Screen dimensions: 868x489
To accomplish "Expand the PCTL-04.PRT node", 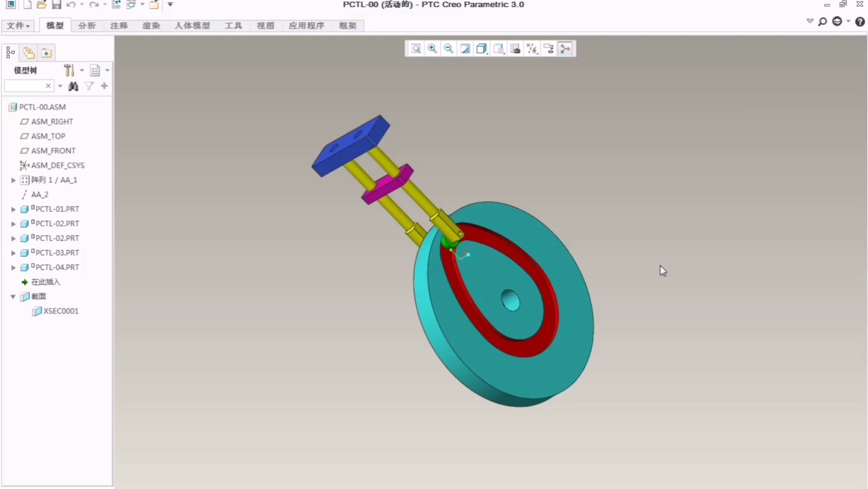I will pyautogui.click(x=14, y=268).
